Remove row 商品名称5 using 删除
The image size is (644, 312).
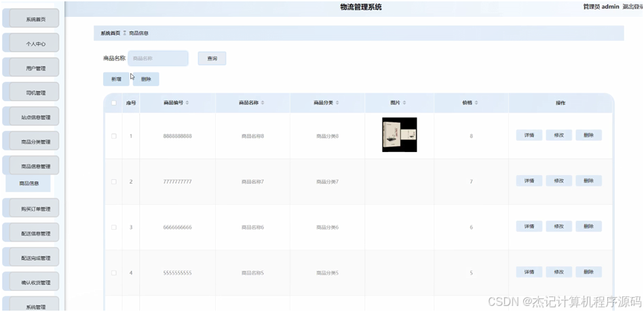tap(588, 272)
